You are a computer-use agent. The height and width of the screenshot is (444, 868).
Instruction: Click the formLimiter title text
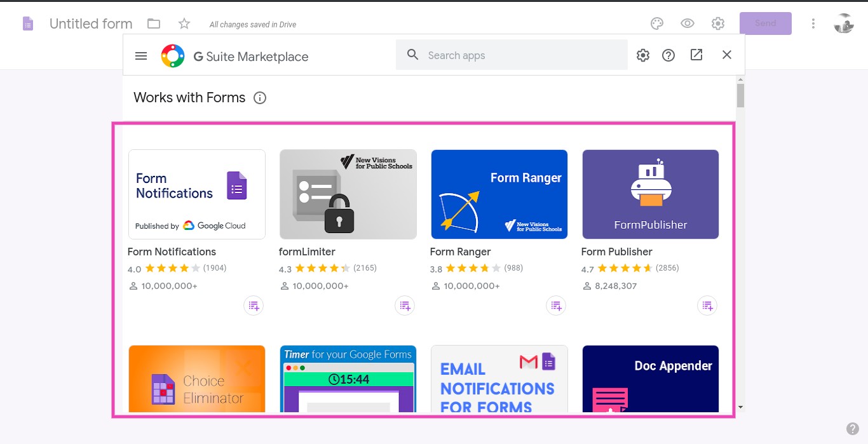click(x=307, y=252)
